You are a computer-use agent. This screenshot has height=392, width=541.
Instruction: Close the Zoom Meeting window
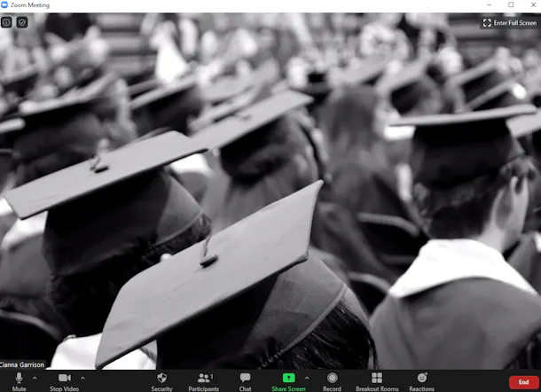coord(533,4)
